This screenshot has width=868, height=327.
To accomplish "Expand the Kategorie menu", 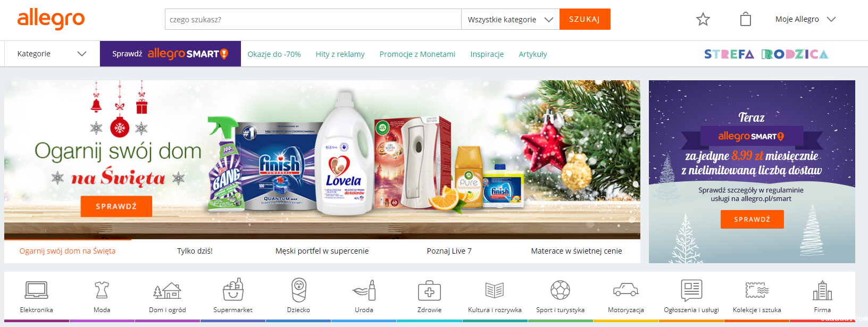I will pyautogui.click(x=52, y=54).
